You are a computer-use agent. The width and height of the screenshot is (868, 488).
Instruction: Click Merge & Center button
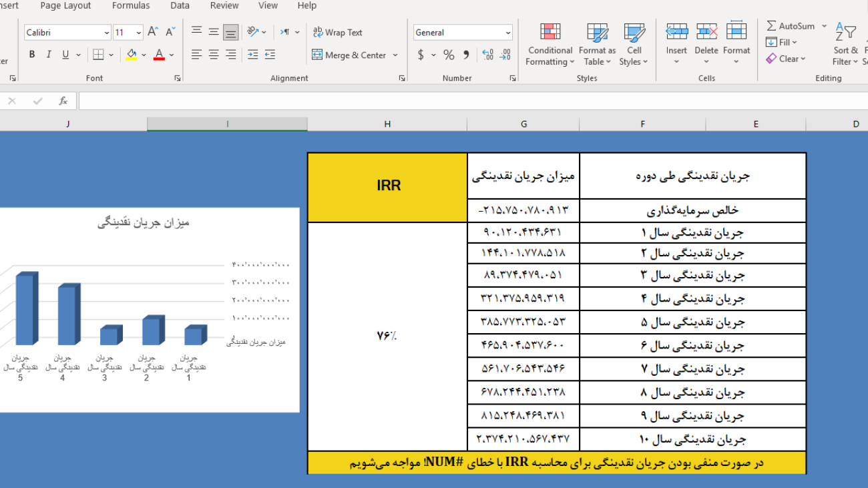(349, 55)
